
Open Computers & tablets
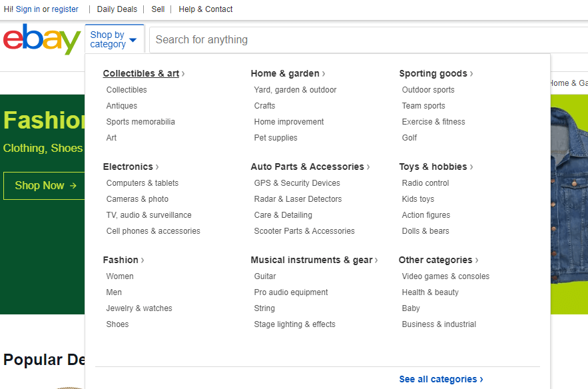click(x=142, y=183)
